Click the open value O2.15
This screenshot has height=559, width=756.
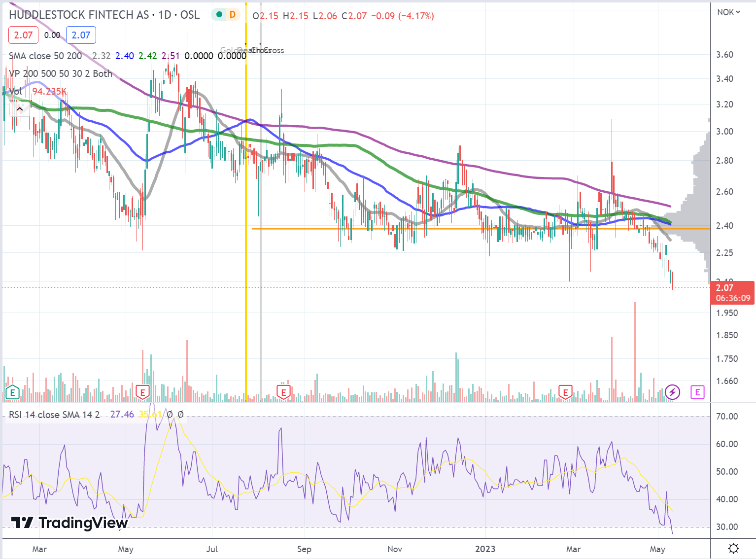265,16
